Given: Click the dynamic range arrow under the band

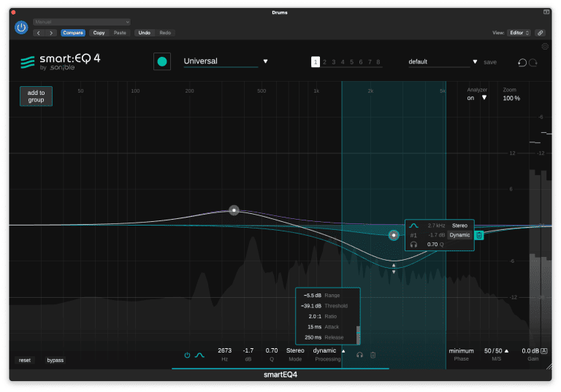Looking at the screenshot, I should pos(394,269).
